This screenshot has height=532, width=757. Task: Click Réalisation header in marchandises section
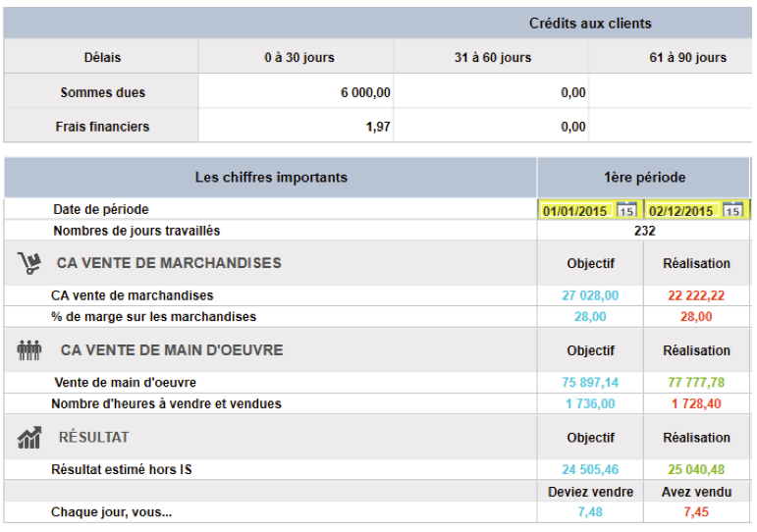pos(697,264)
